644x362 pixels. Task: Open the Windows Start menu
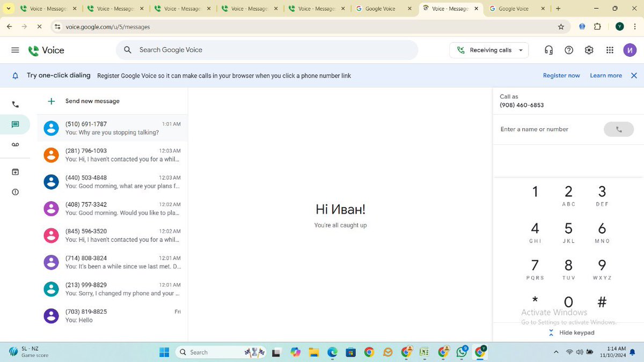[x=164, y=352]
